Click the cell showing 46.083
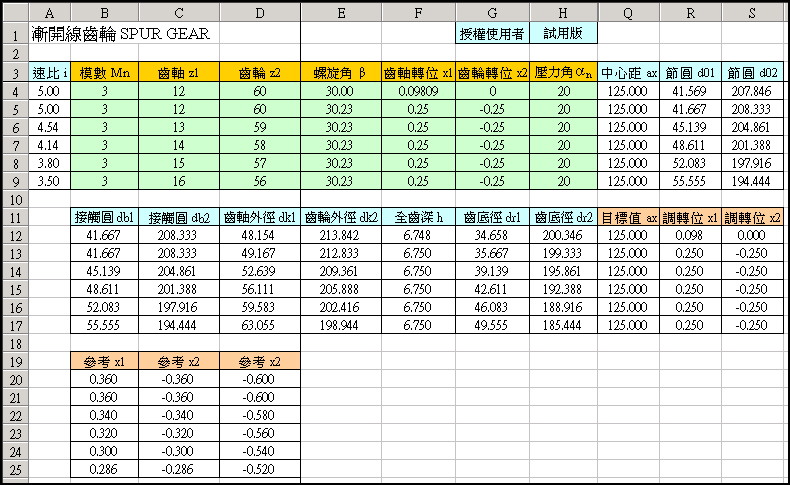 tap(492, 308)
